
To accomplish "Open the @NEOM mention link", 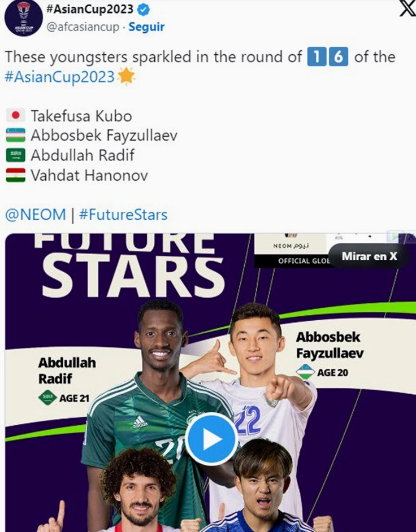I will coord(35,215).
